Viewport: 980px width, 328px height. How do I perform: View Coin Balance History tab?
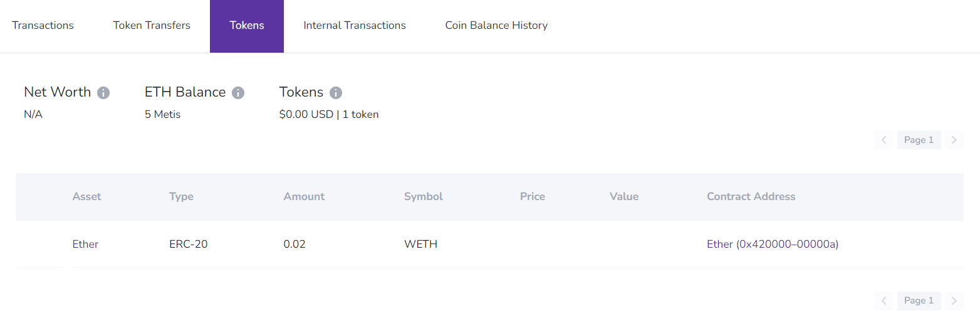(496, 26)
